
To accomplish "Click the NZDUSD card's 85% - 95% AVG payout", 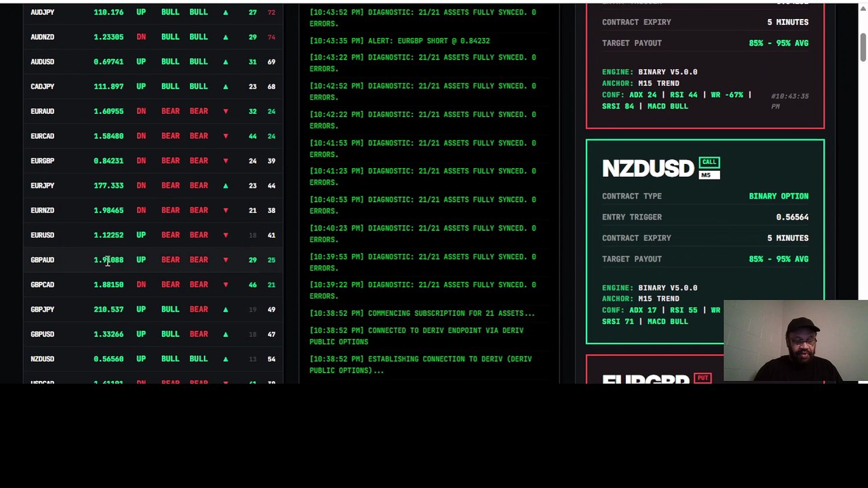I will point(778,259).
